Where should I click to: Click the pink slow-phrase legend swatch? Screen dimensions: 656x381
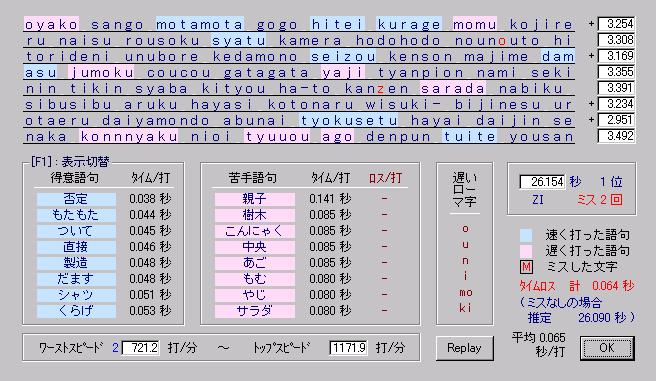(x=526, y=251)
